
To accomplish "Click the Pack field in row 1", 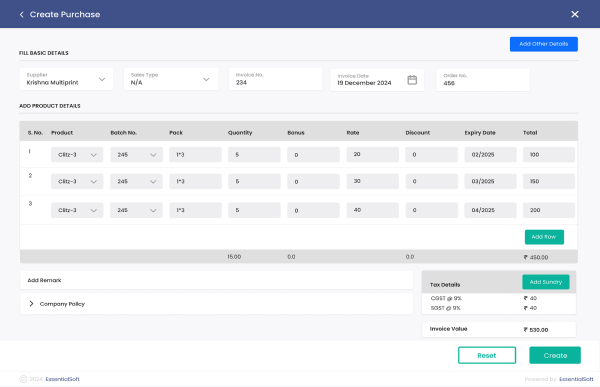I will [x=195, y=155].
